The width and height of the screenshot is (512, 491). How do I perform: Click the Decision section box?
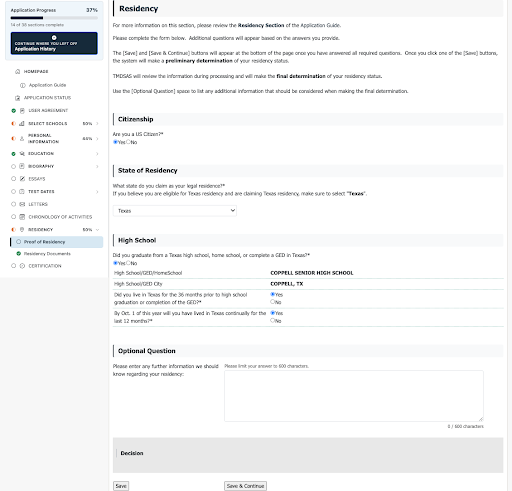pos(308,455)
